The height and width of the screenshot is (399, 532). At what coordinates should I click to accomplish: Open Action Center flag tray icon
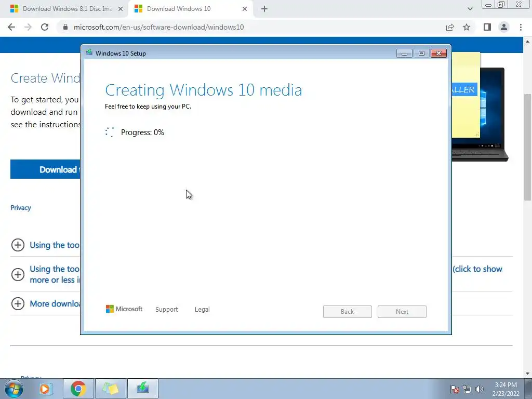pos(455,389)
